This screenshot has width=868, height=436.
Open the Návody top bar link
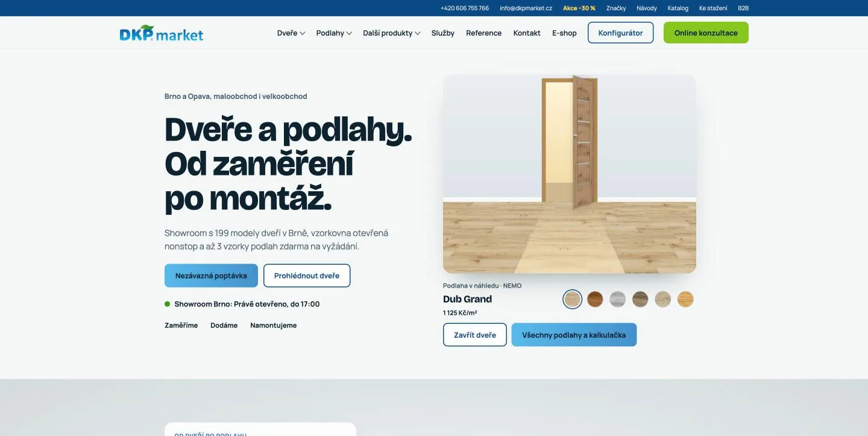pyautogui.click(x=647, y=8)
